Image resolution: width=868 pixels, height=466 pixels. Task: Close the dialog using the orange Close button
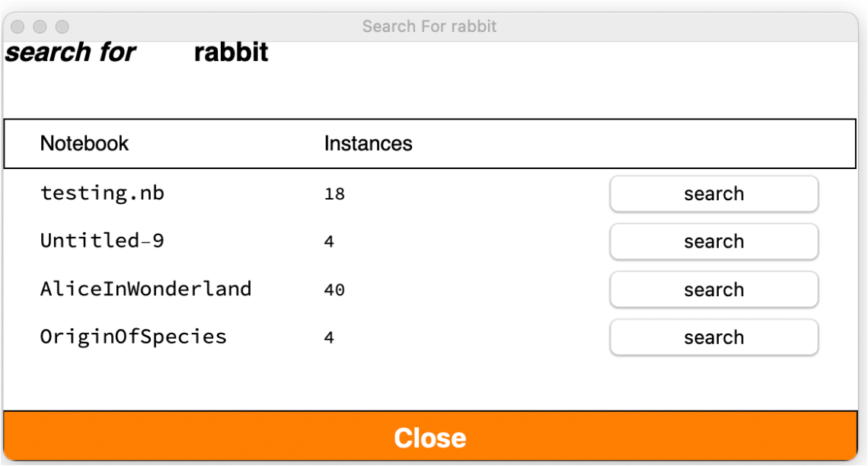click(x=430, y=438)
